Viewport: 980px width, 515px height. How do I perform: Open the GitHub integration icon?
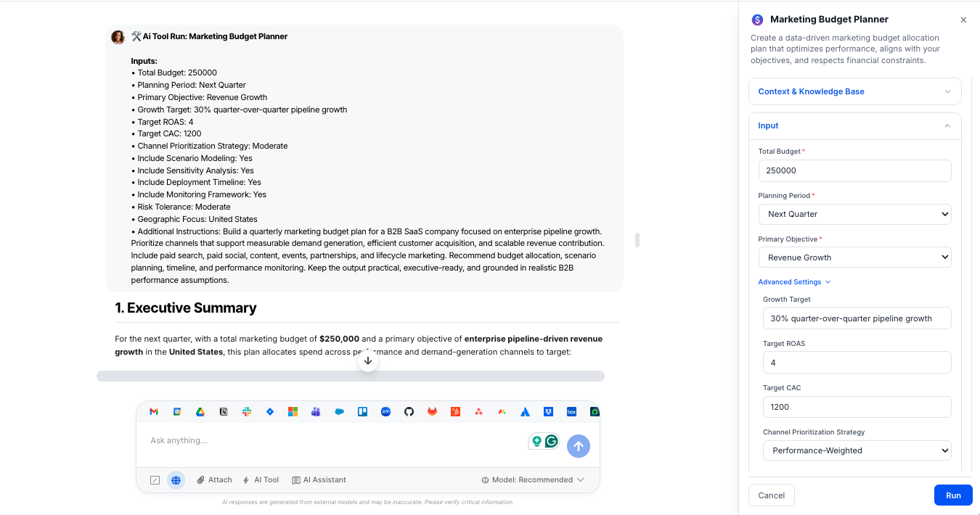409,411
